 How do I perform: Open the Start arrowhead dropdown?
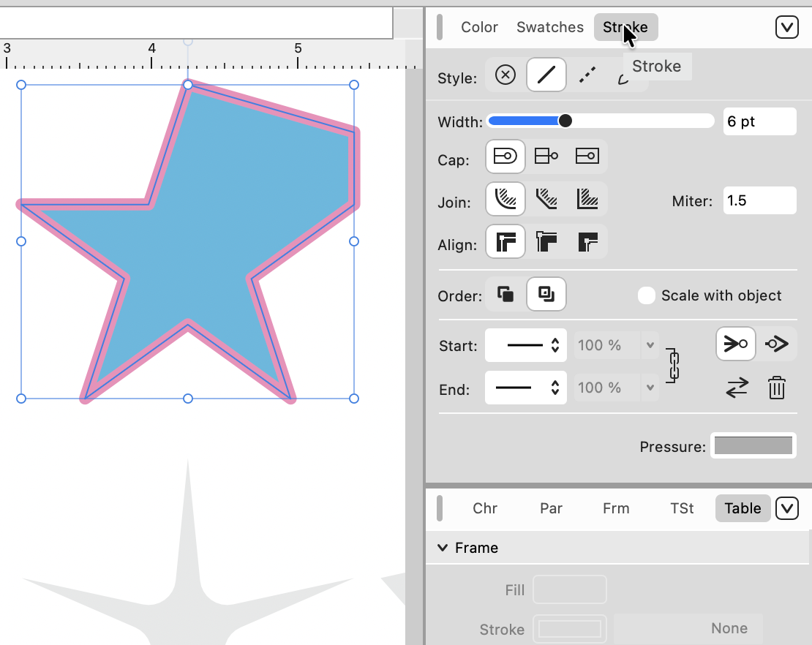[x=526, y=345]
